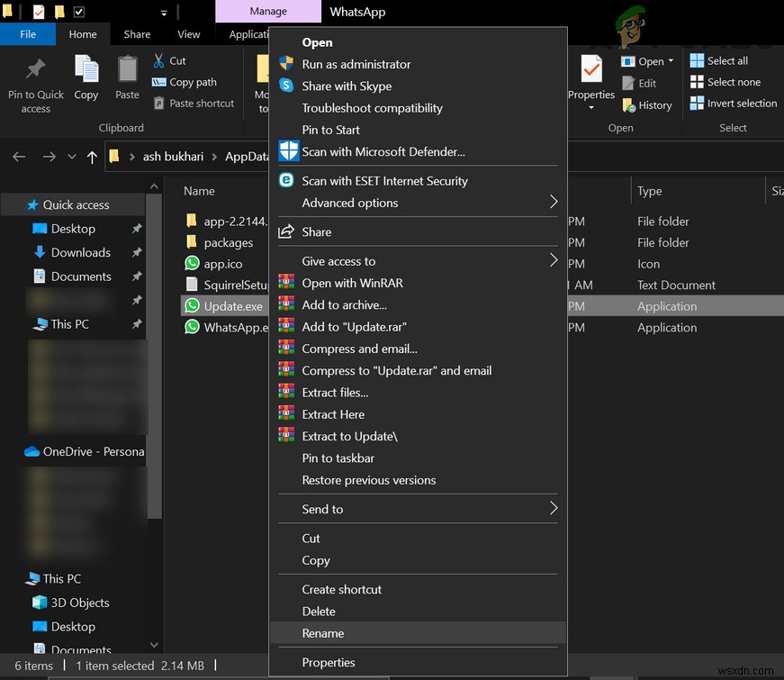
Task: Click the up arrow to go to parent folder
Action: (92, 156)
